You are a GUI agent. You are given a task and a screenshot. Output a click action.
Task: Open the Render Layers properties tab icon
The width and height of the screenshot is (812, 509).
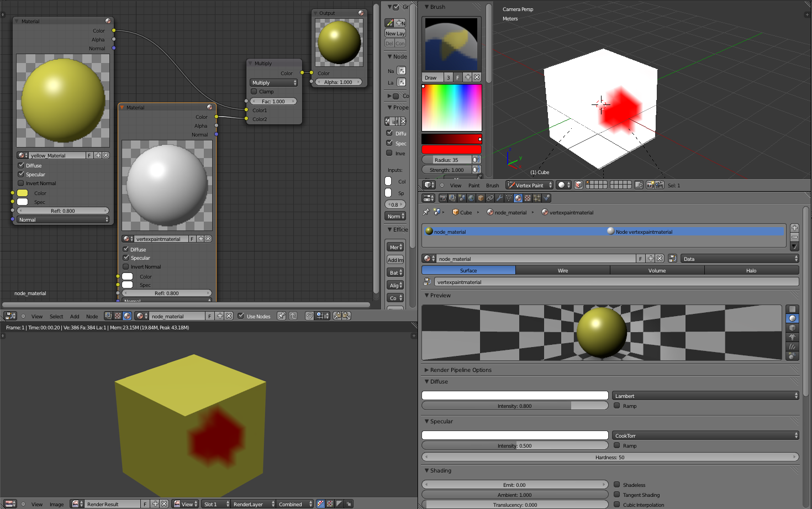point(452,198)
